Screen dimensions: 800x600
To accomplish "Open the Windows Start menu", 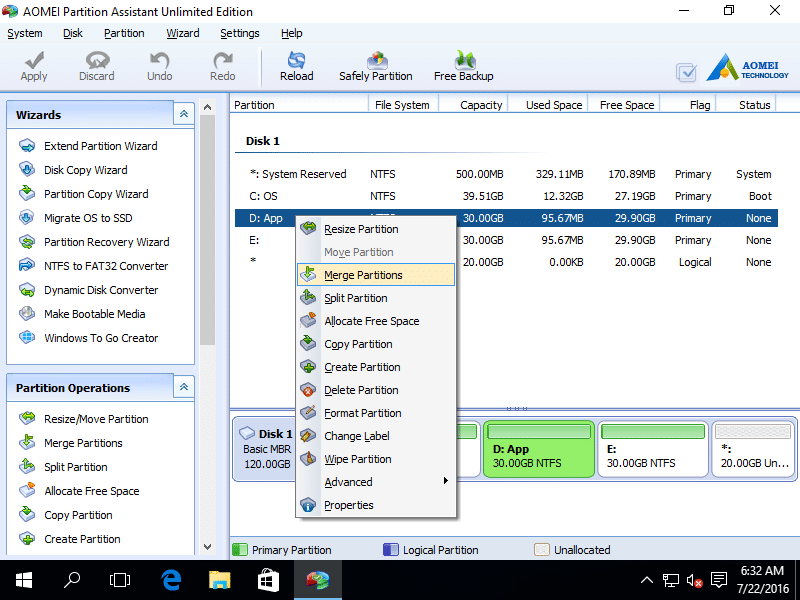I will click(x=23, y=580).
